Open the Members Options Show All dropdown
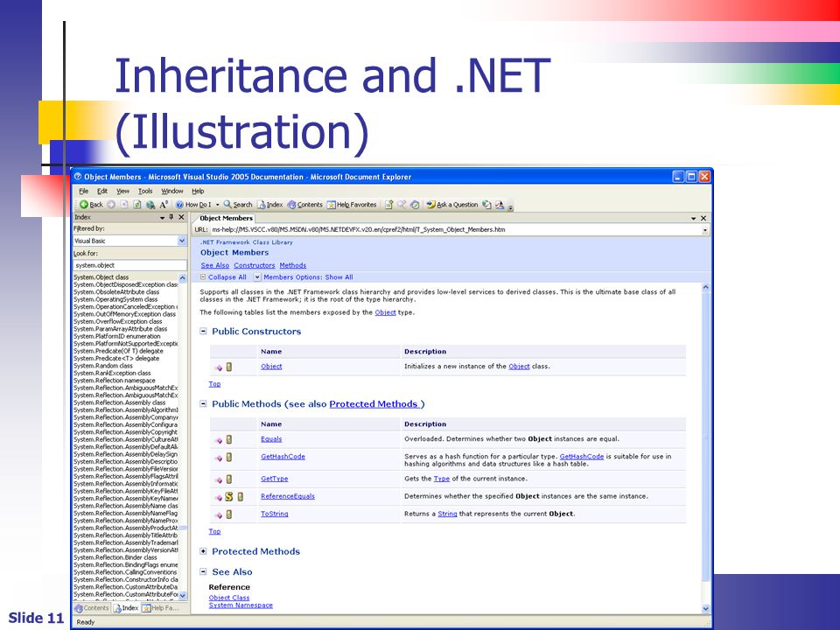Screen dimensions: 840x630 pos(304,277)
